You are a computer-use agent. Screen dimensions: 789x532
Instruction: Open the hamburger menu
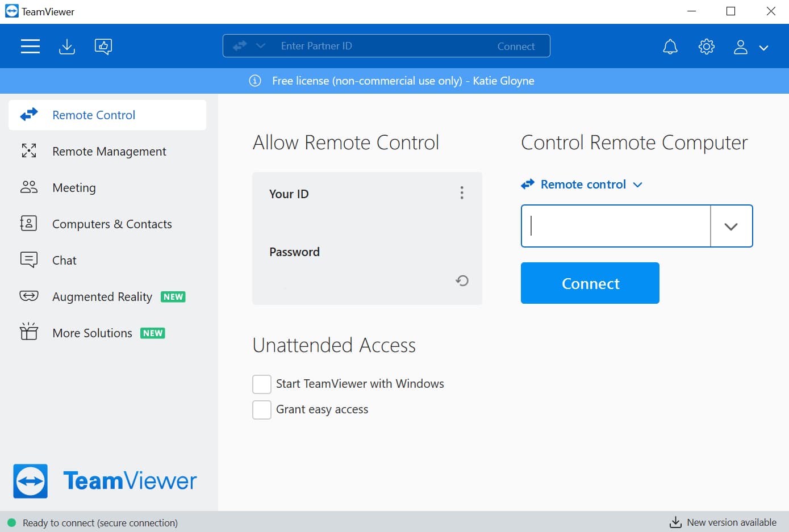[30, 46]
